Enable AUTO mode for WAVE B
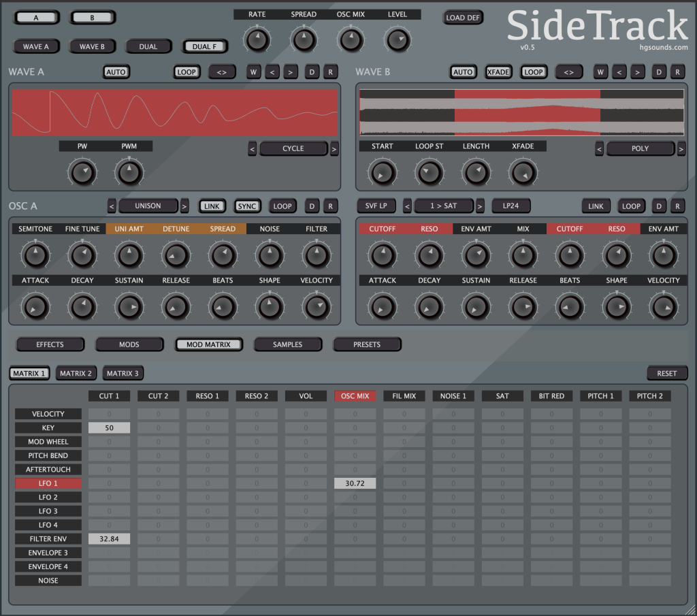The image size is (697, 616). [x=463, y=71]
